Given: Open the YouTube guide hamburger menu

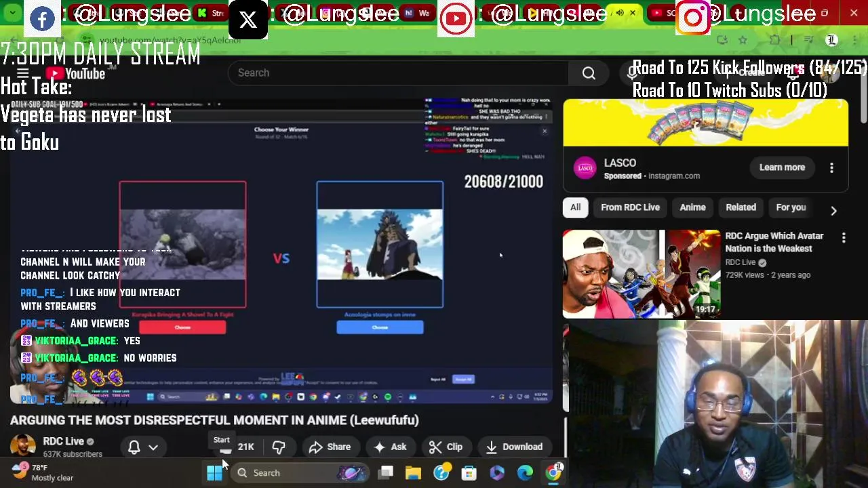Looking at the screenshot, I should (22, 73).
